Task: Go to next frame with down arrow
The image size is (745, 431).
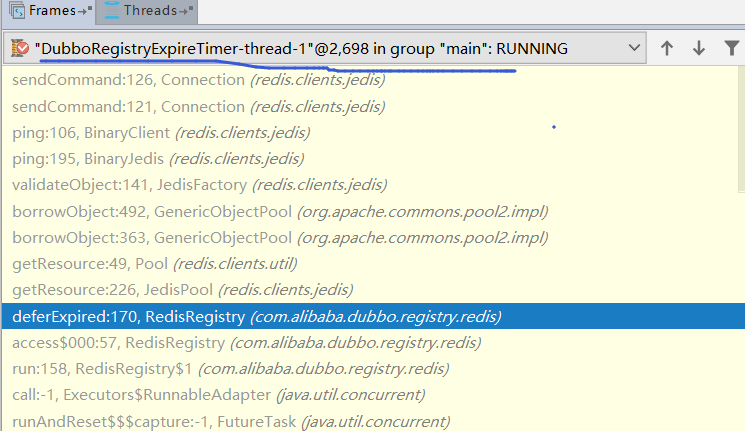Action: click(698, 48)
